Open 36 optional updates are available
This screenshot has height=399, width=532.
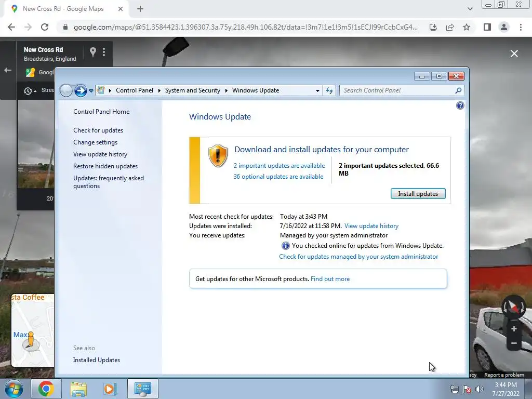(278, 177)
